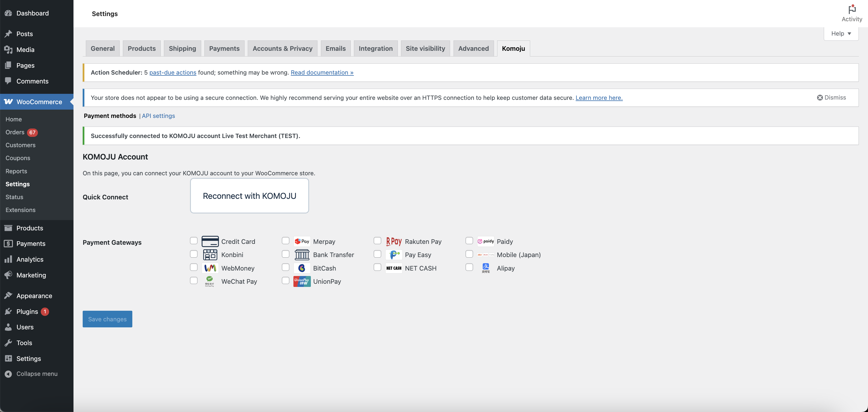Open the Advanced settings tab
868x412 pixels.
pos(473,48)
